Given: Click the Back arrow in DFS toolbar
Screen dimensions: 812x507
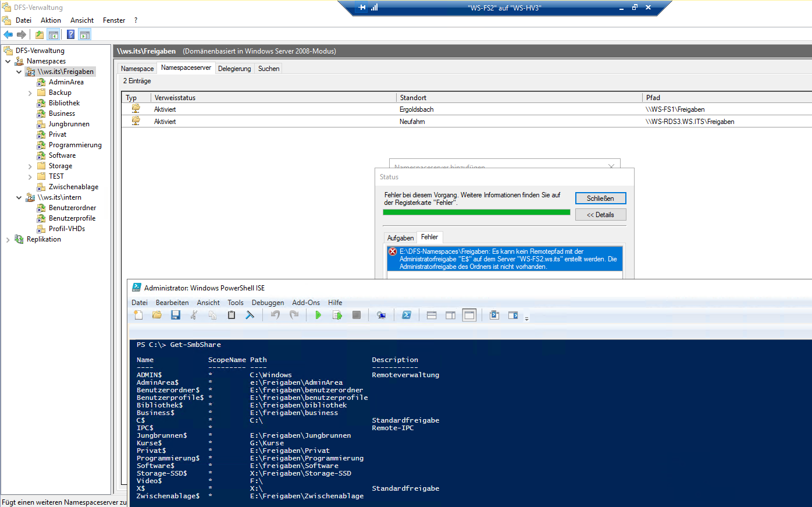Looking at the screenshot, I should tap(8, 35).
